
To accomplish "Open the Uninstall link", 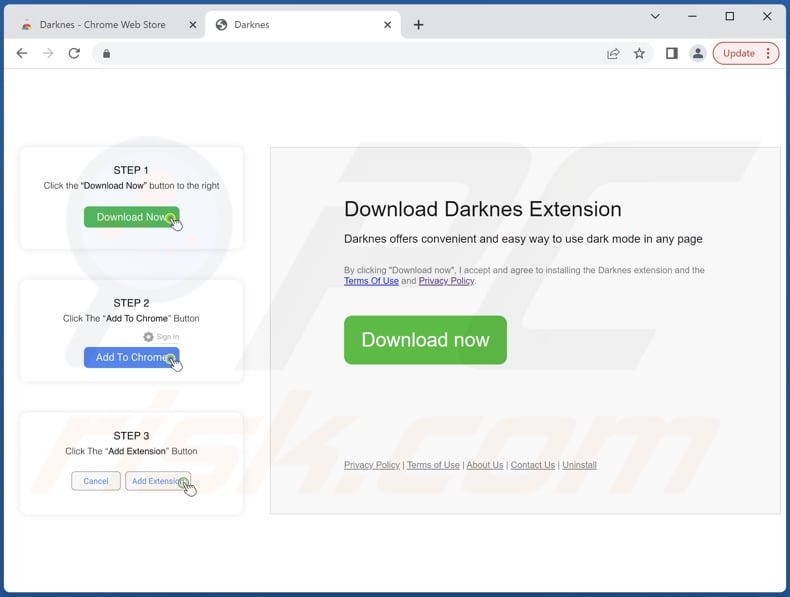I will (x=579, y=465).
